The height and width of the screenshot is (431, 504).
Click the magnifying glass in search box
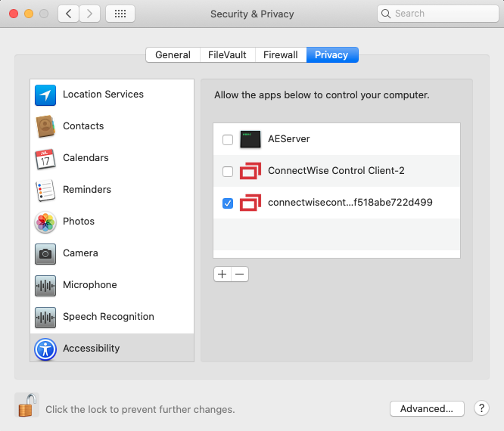click(x=386, y=14)
